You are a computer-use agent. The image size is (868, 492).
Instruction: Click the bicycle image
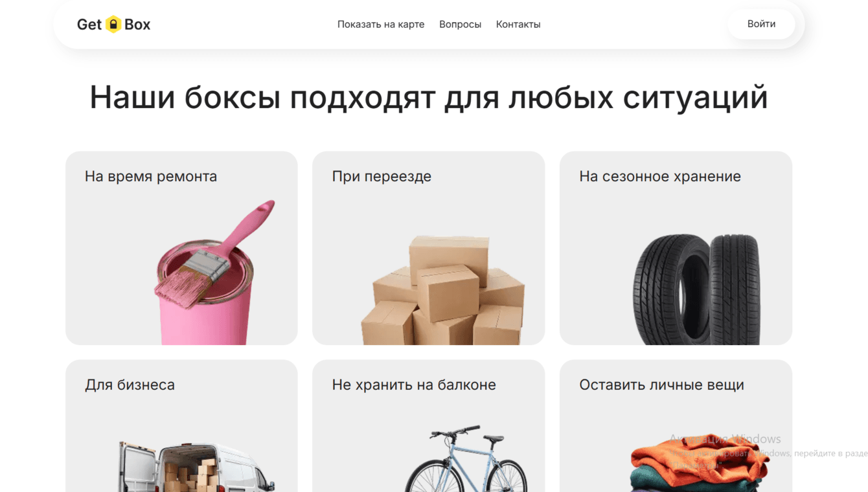pyautogui.click(x=466, y=458)
